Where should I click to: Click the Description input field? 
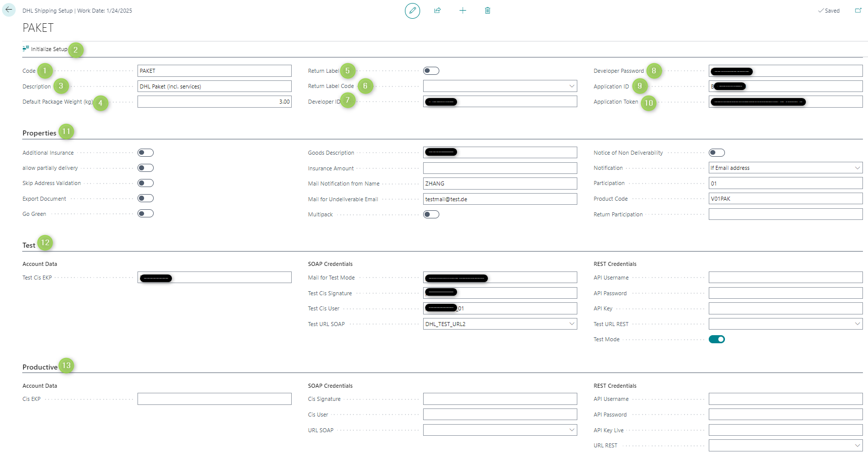(214, 86)
